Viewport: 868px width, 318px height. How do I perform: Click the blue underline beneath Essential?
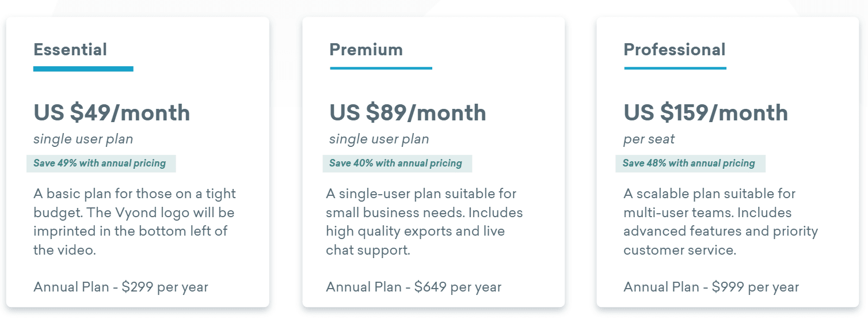[83, 69]
